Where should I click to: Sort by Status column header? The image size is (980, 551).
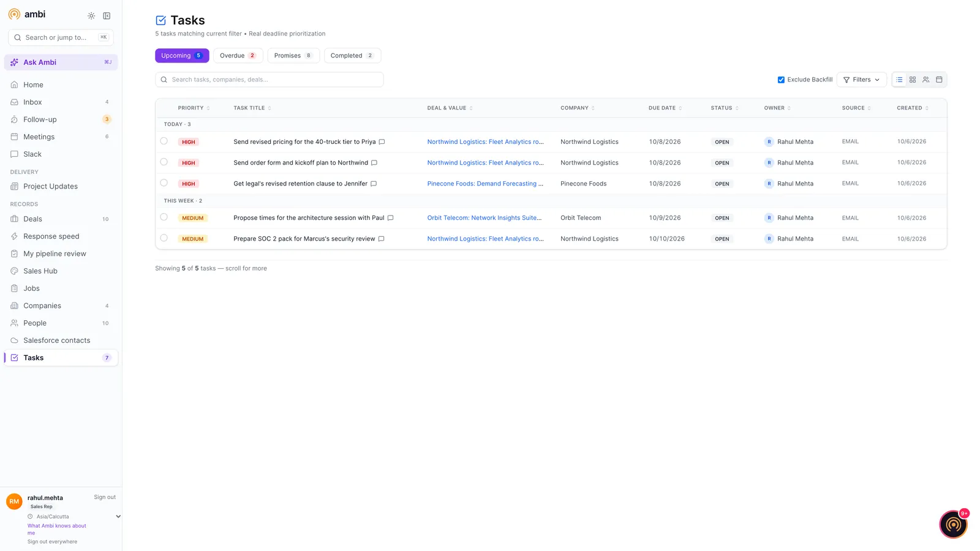725,108
